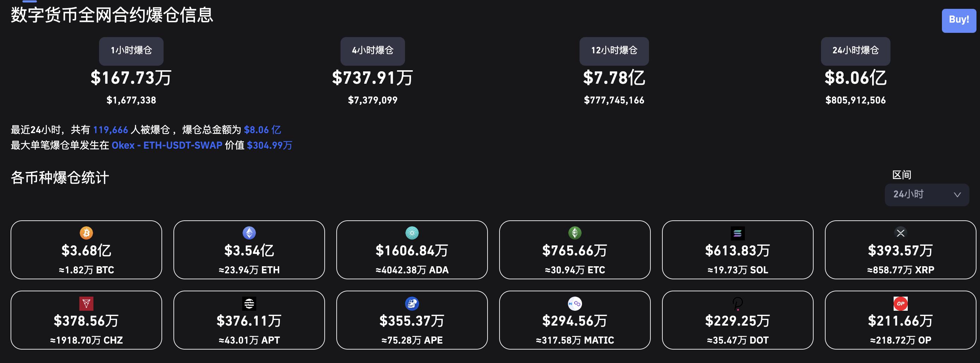Click the Chiliz CHZ coin icon
The width and height of the screenshot is (980, 363).
pyautogui.click(x=86, y=304)
